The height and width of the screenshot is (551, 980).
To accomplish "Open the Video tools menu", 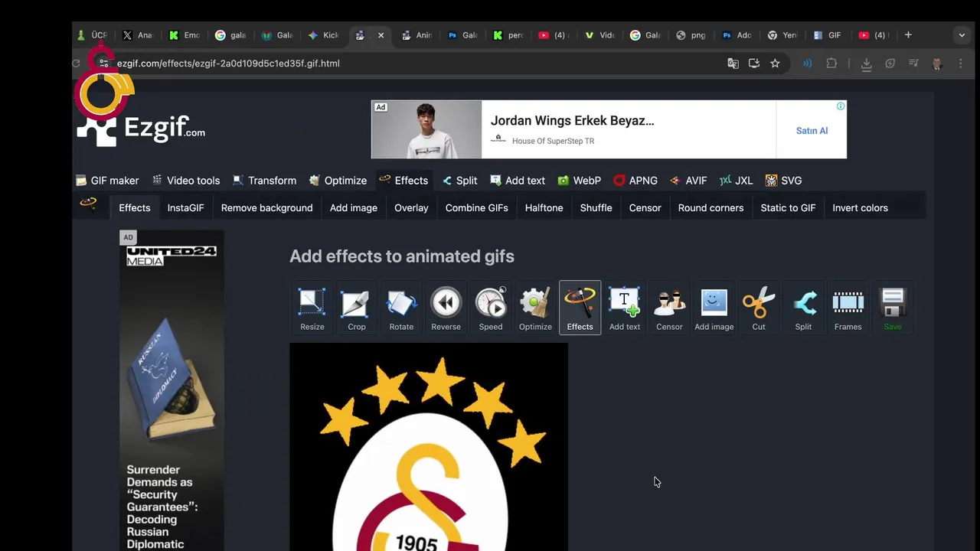I will point(185,181).
